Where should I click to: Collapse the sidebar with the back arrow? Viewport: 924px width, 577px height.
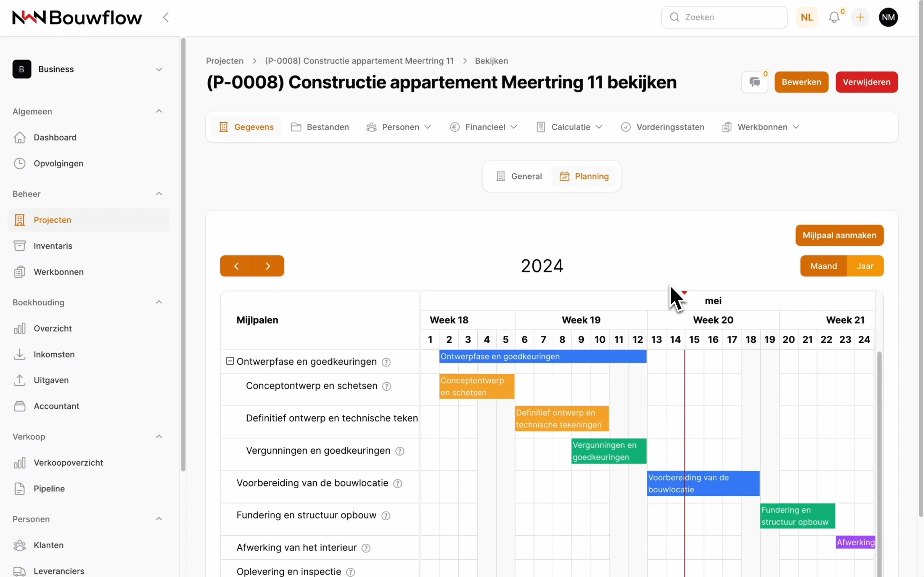166,17
